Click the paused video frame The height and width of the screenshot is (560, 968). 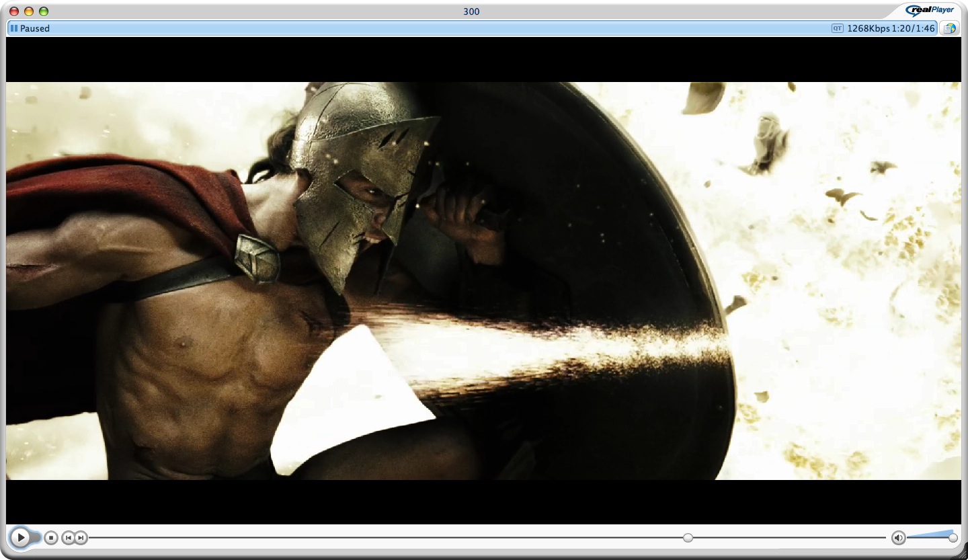coord(483,280)
